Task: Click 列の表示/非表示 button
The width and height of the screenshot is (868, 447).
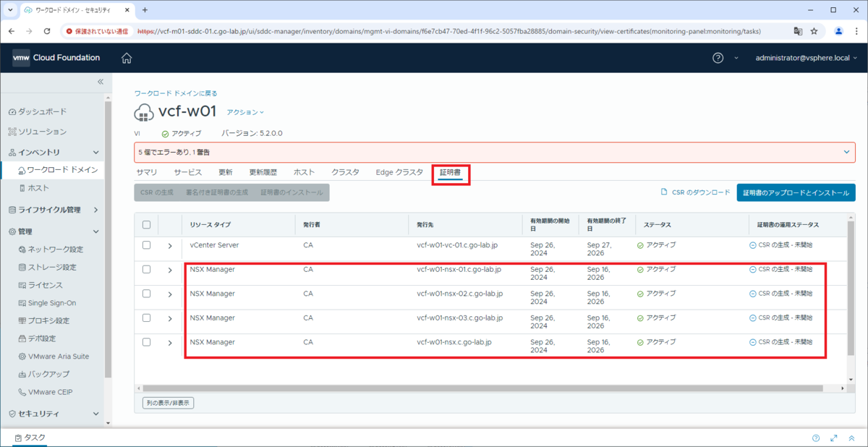Action: pyautogui.click(x=168, y=403)
